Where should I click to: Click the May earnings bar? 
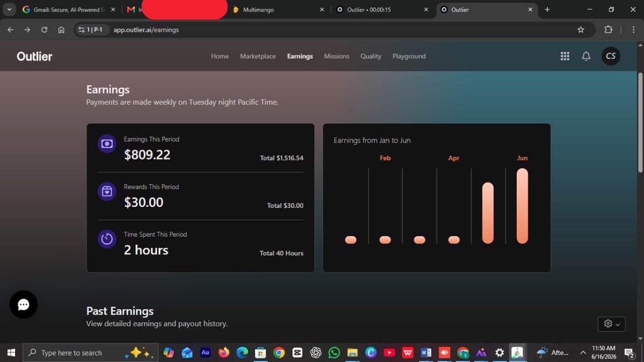pyautogui.click(x=488, y=213)
